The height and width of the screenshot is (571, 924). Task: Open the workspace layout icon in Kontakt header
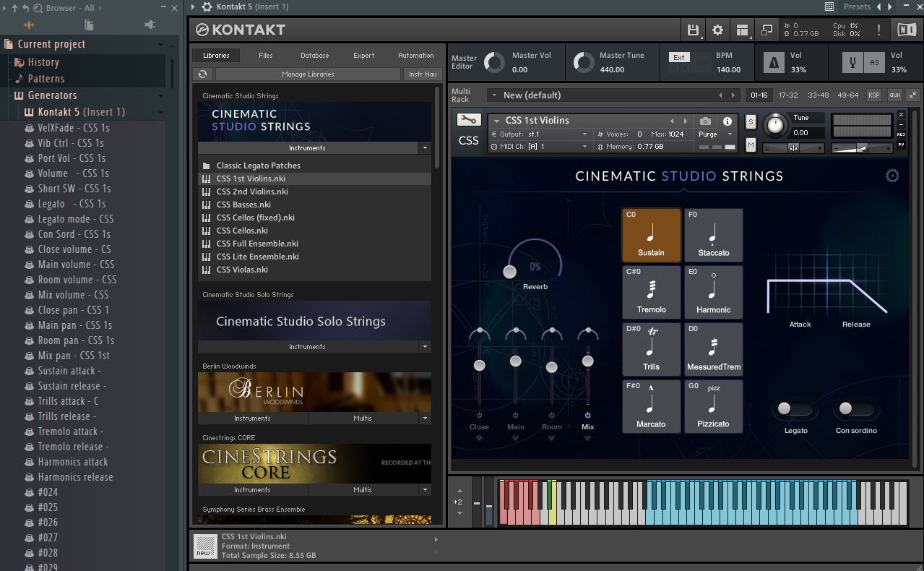742,30
